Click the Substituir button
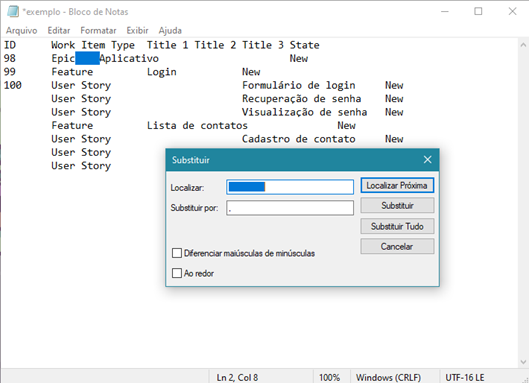Screen dimensions: 529x383 397,206
